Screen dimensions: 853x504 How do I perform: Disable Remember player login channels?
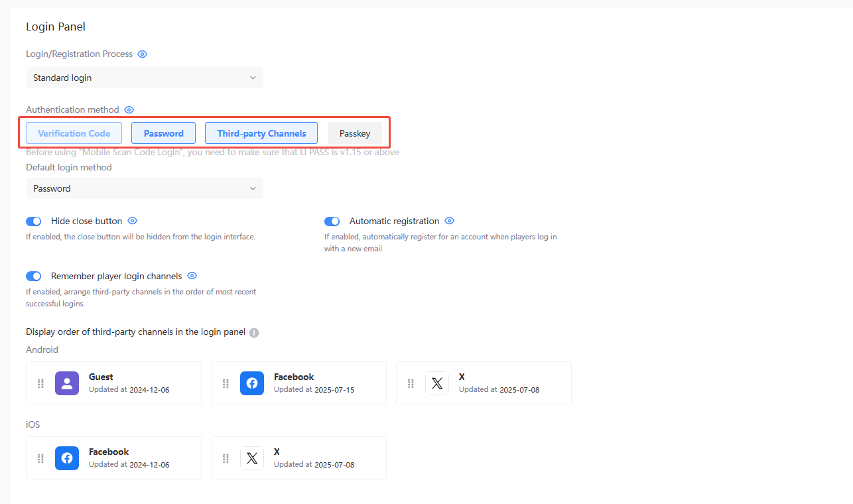click(33, 276)
